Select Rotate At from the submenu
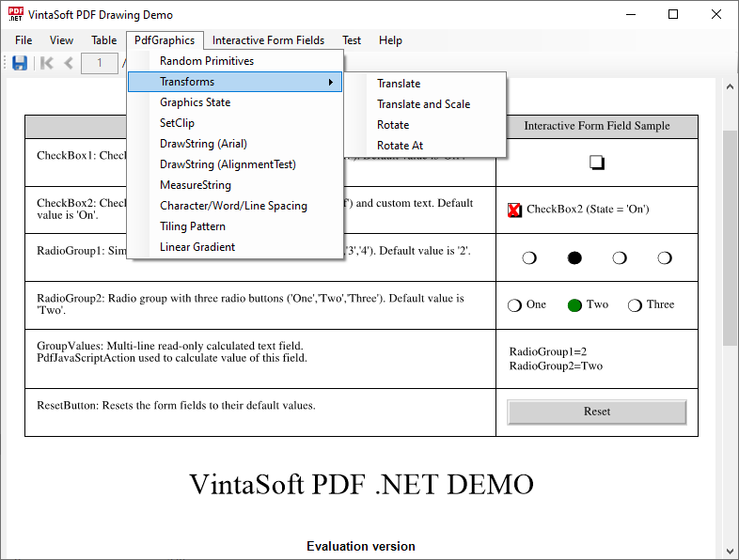739x560 pixels. 400,146
